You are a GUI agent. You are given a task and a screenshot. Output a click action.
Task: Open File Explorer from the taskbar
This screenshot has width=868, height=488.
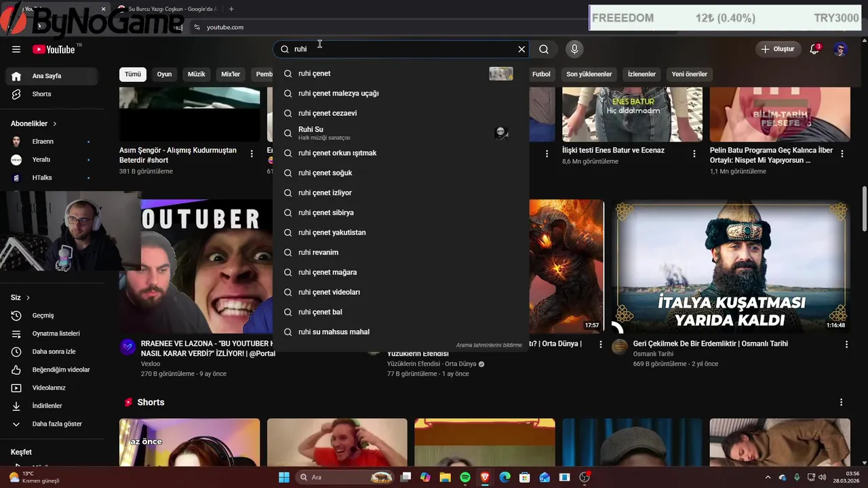coord(445,477)
